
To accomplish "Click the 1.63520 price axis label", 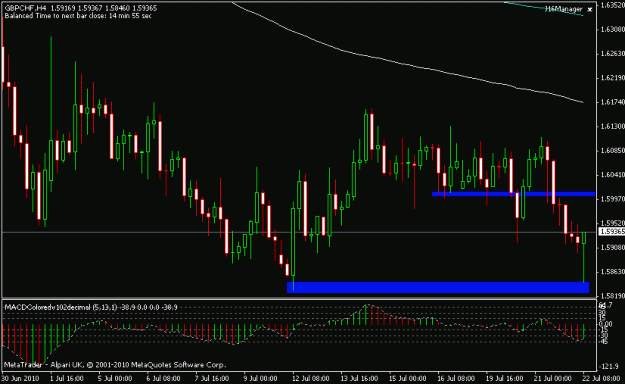I will coord(612,5).
